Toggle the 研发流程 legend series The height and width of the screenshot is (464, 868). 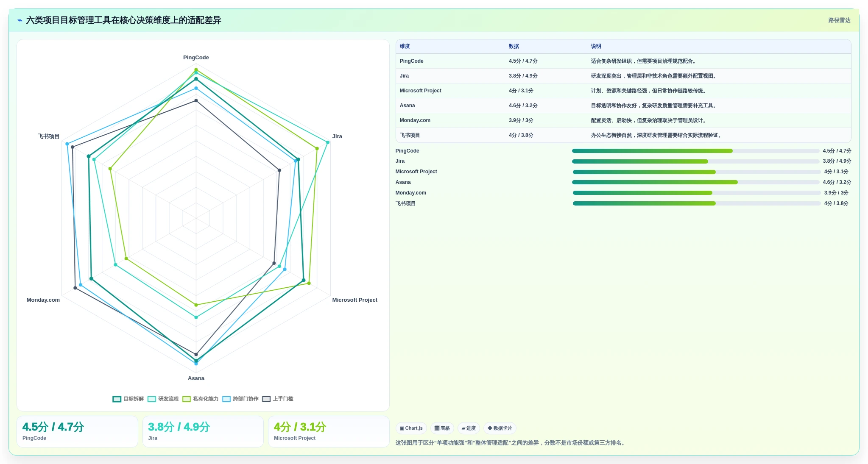(x=163, y=399)
